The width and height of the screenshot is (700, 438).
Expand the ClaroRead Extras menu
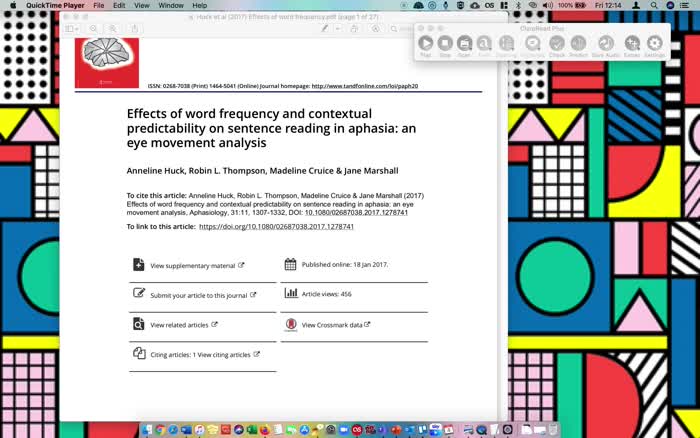click(632, 44)
